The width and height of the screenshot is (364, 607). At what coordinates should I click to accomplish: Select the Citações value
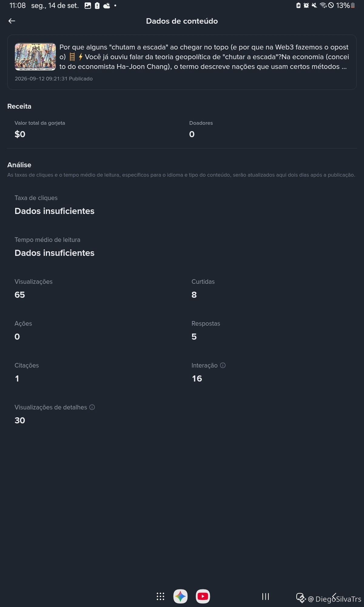coord(17,378)
